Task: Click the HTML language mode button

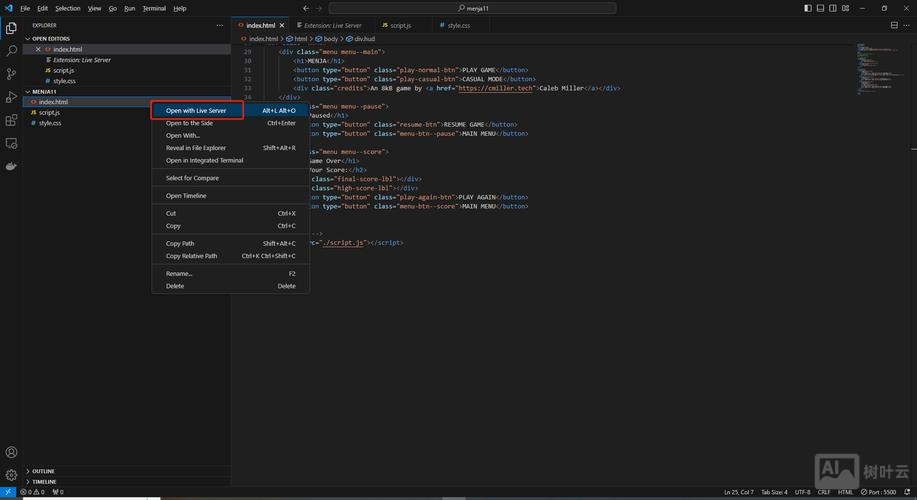Action: [x=844, y=492]
